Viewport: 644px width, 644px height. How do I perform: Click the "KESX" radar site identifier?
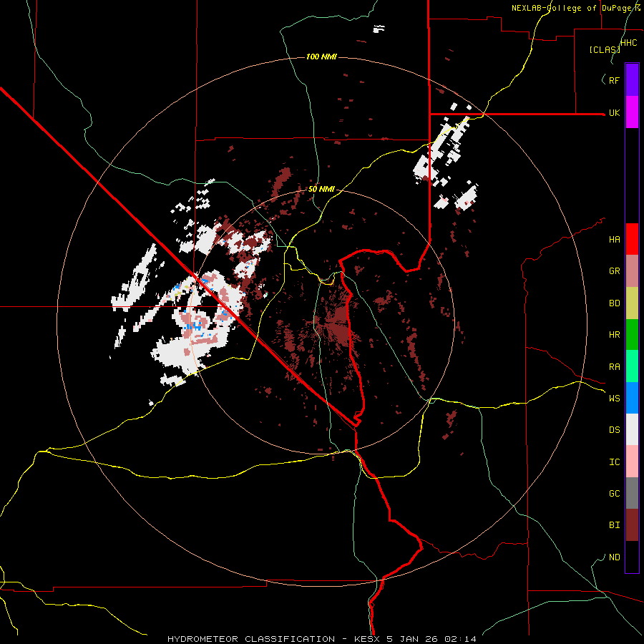(x=368, y=639)
